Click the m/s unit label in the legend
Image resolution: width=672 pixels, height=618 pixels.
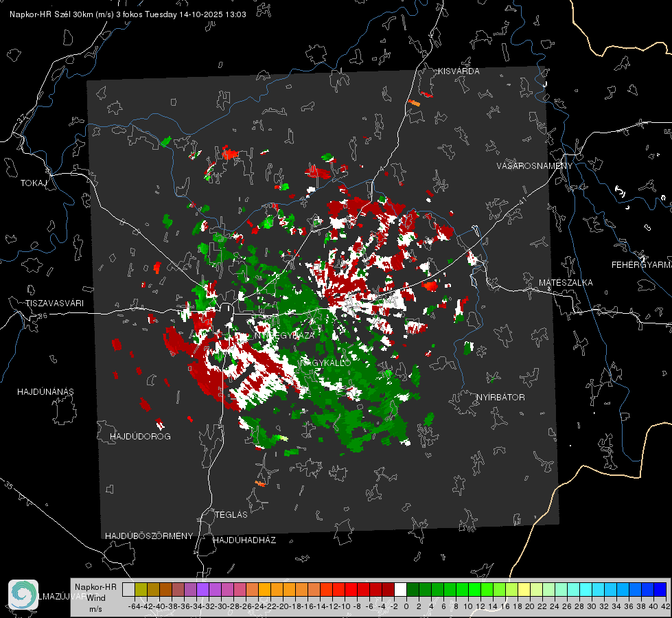pos(95,609)
